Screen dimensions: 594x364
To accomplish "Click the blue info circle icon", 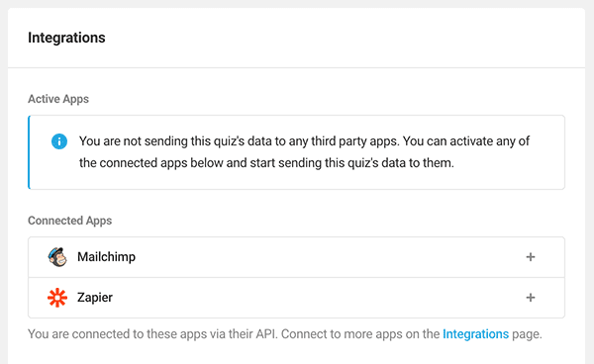I will tap(59, 141).
